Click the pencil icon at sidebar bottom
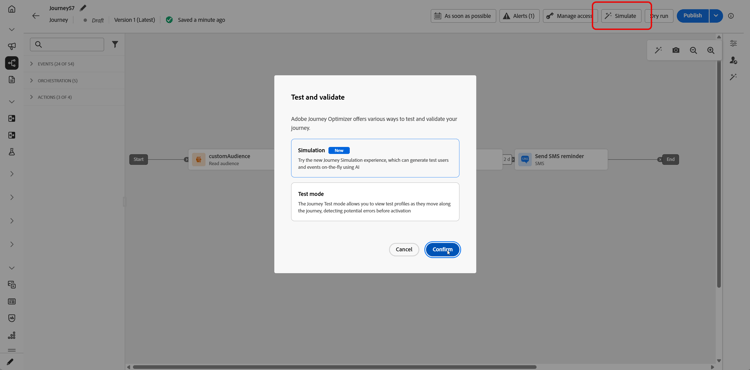Viewport: 750px width, 370px height. tap(10, 362)
